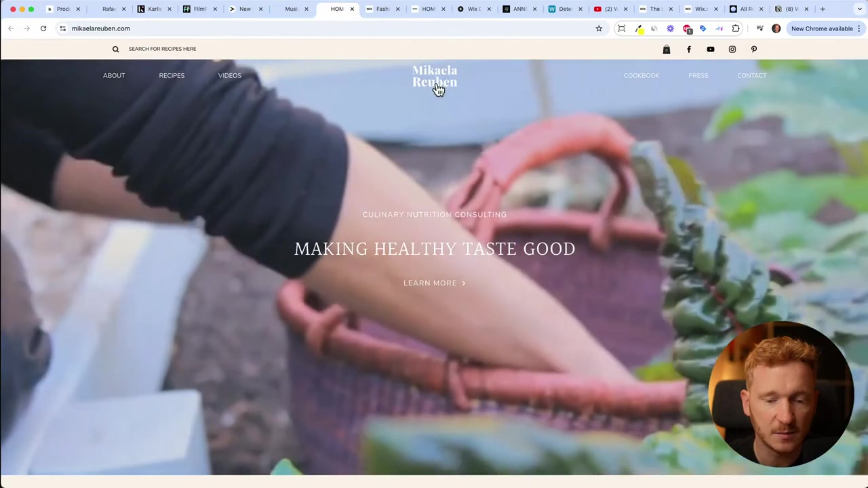Close the active HOM tab
Screen dimensions: 868x488
tap(352, 9)
